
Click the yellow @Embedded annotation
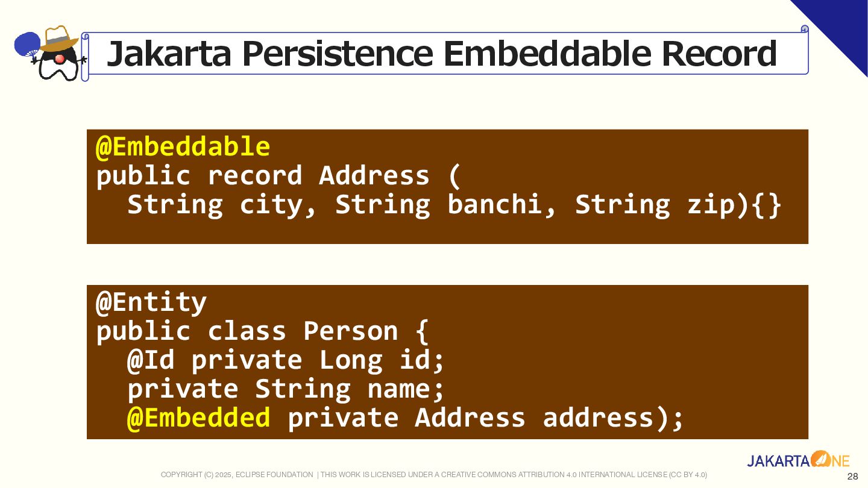click(199, 418)
